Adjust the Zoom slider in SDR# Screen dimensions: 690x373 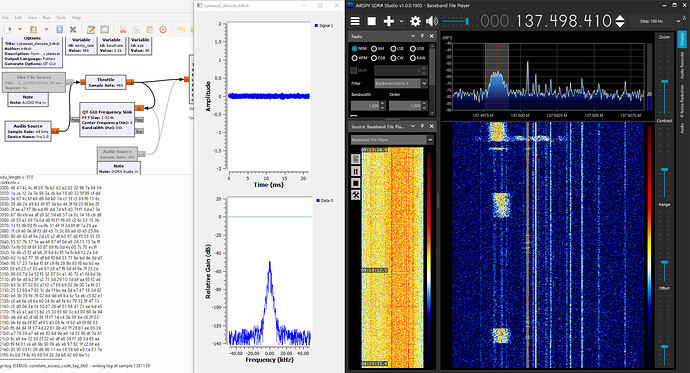pyautogui.click(x=664, y=82)
